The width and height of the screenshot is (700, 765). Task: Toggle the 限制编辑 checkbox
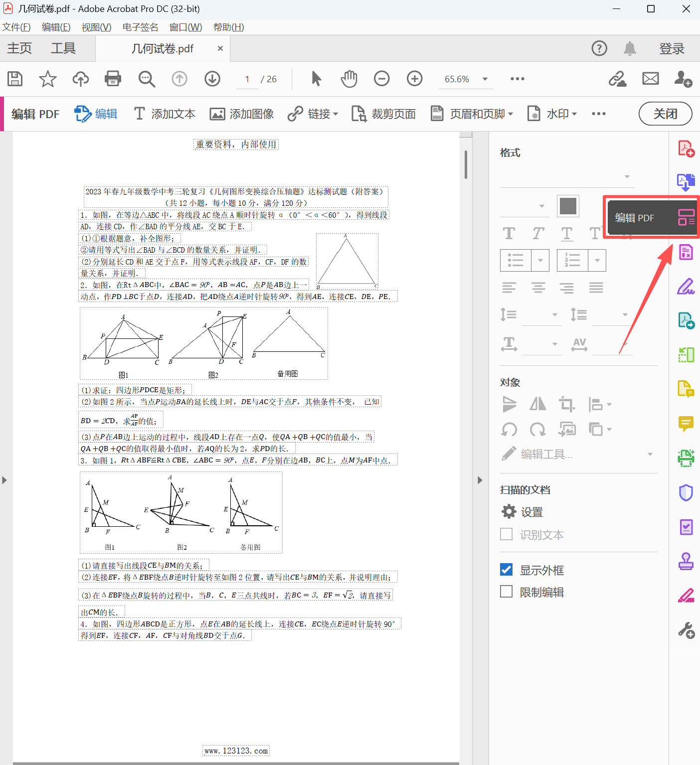507,592
